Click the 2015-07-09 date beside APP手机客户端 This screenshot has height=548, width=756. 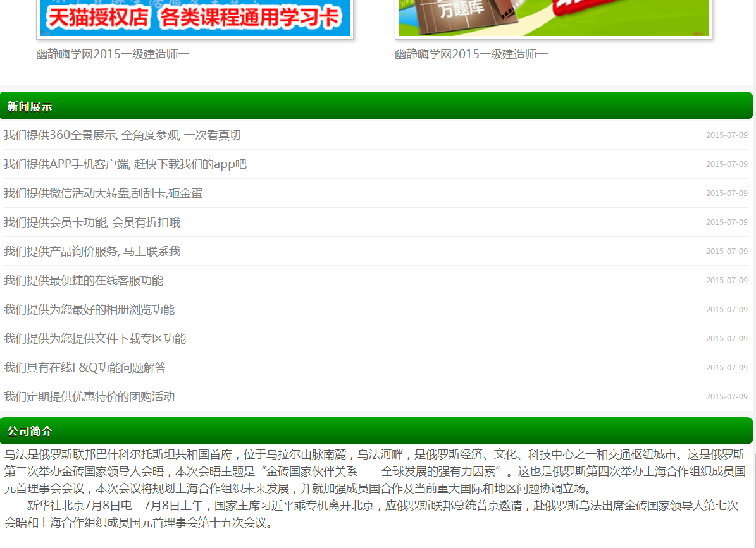point(727,164)
